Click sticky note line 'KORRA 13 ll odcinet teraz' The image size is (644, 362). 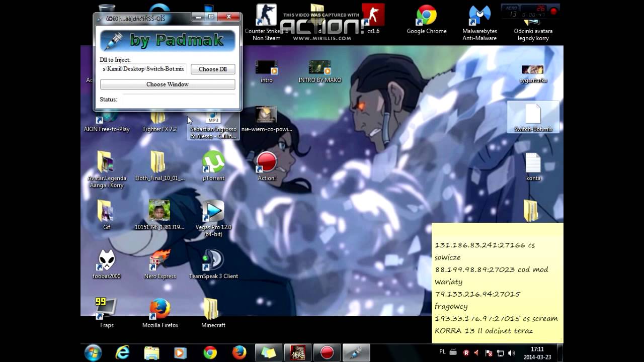tap(484, 331)
